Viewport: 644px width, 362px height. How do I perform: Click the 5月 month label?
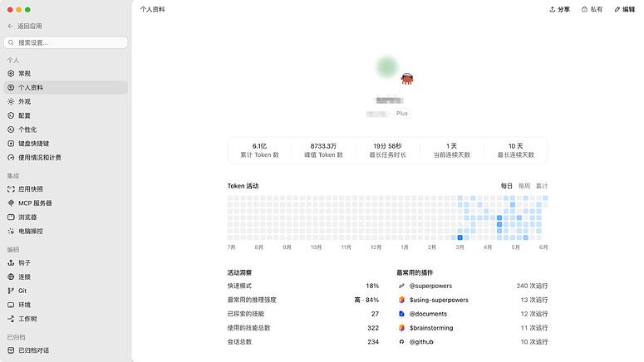[x=515, y=247]
